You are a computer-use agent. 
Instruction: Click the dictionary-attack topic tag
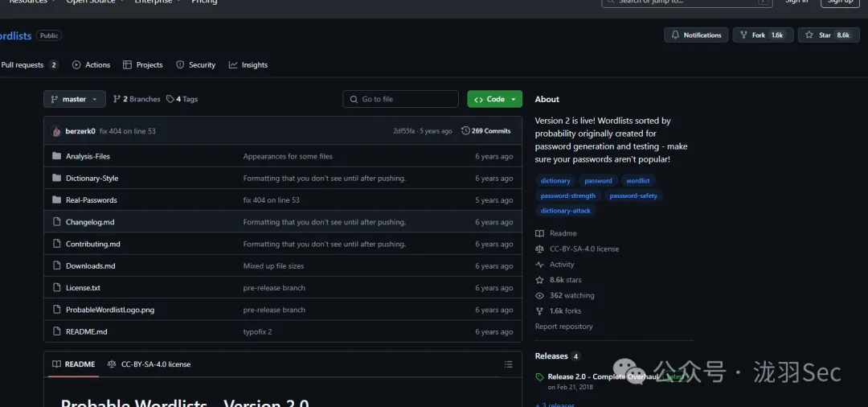[x=566, y=211]
